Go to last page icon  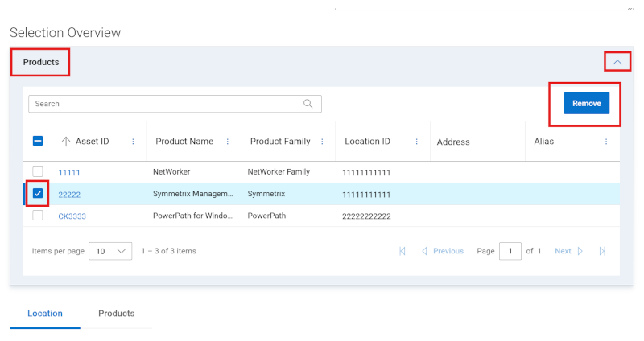602,251
